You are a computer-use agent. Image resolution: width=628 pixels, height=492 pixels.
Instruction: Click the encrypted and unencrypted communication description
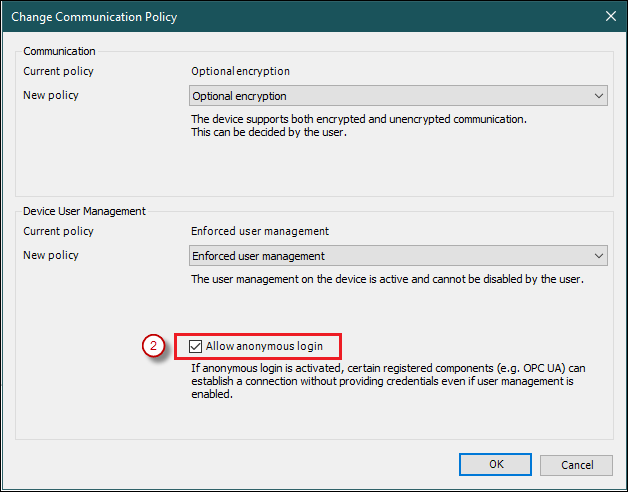358,125
